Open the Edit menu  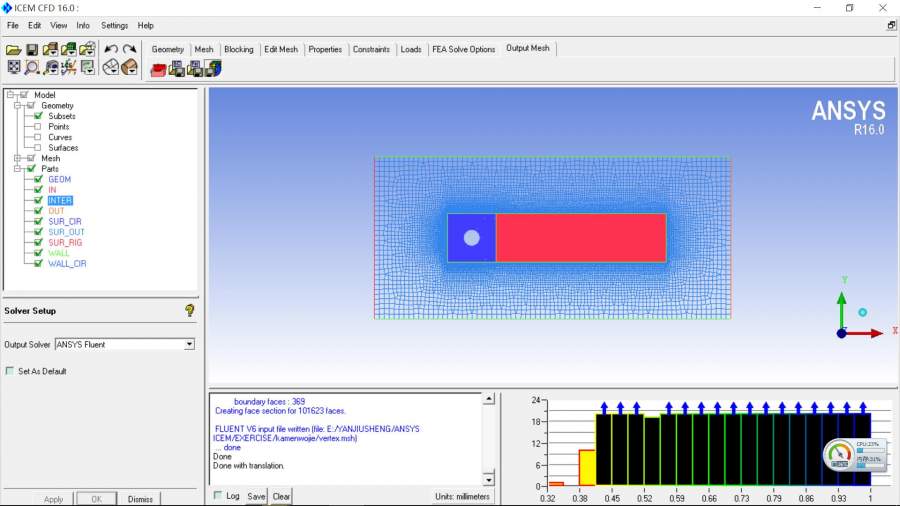click(x=34, y=26)
